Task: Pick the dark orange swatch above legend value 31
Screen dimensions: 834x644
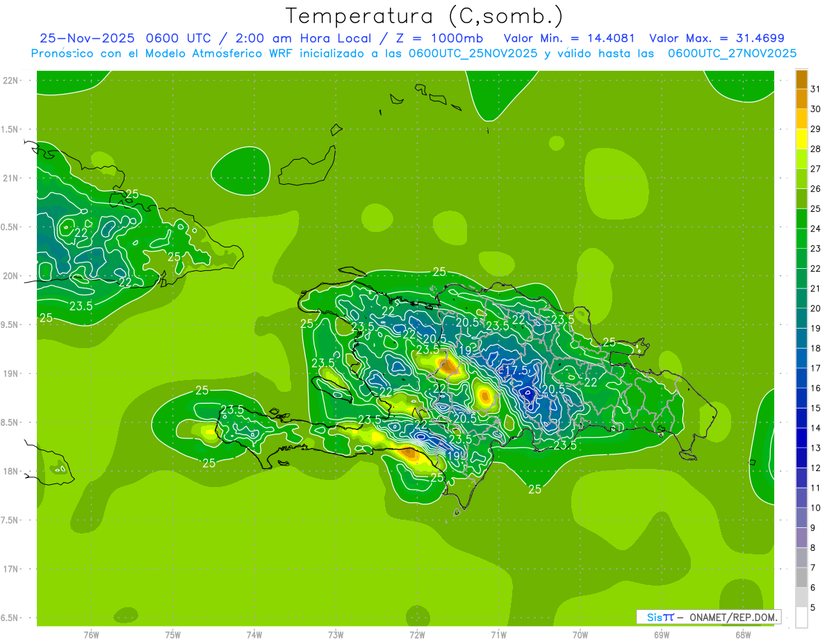Action: click(x=801, y=79)
